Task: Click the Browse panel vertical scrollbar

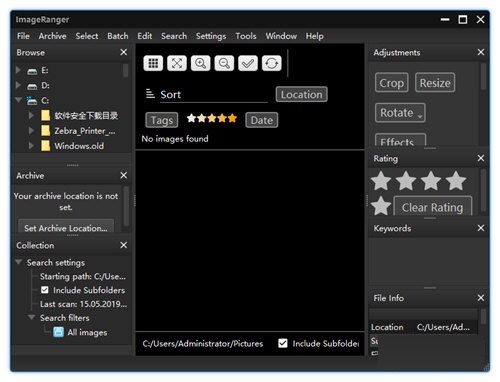Action: 126,71
